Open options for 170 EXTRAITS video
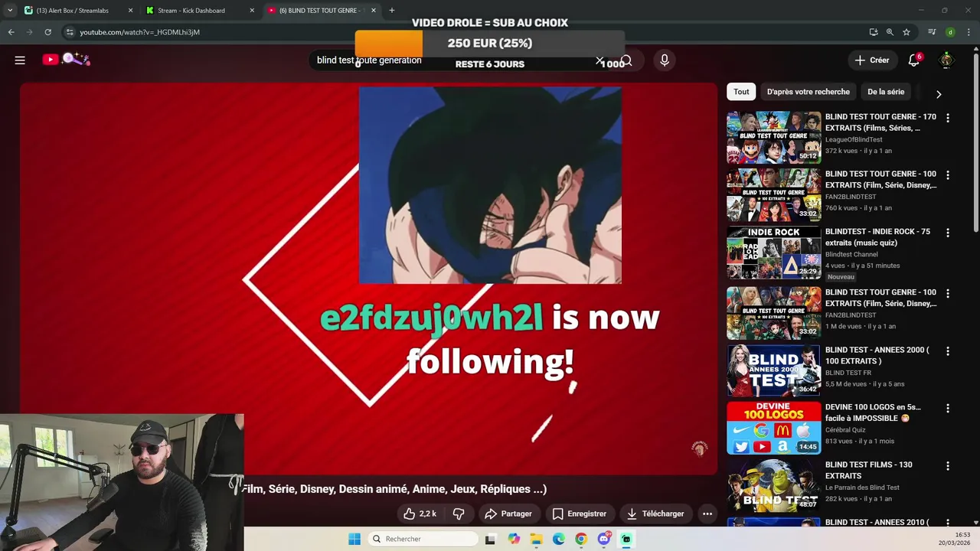The width and height of the screenshot is (980, 551). click(948, 118)
